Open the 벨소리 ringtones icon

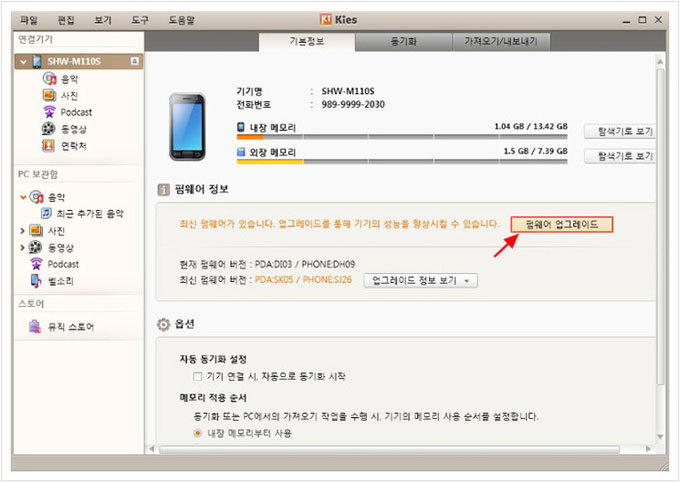pyautogui.click(x=36, y=281)
